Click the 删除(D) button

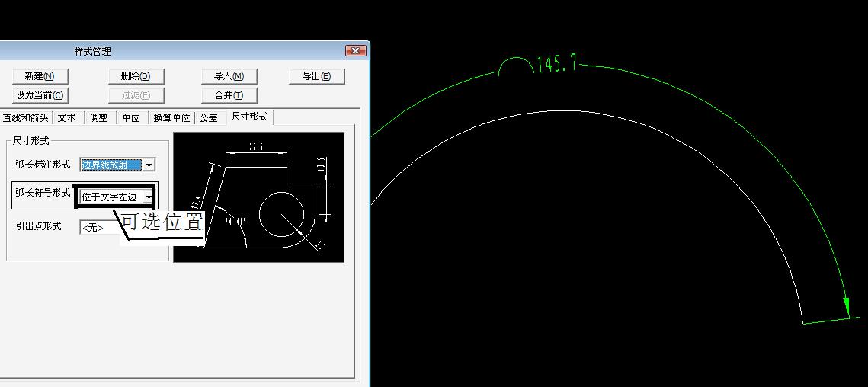point(136,76)
